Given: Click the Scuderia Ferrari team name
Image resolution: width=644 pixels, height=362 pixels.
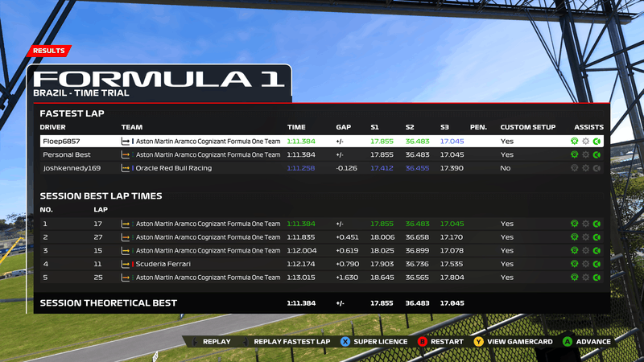Looking at the screenshot, I should [x=163, y=264].
